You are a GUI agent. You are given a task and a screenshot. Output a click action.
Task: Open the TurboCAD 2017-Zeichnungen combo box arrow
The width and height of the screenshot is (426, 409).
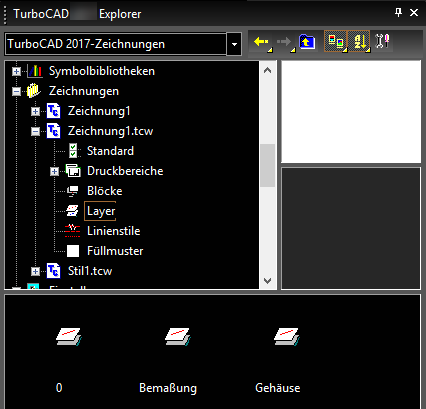(x=234, y=44)
